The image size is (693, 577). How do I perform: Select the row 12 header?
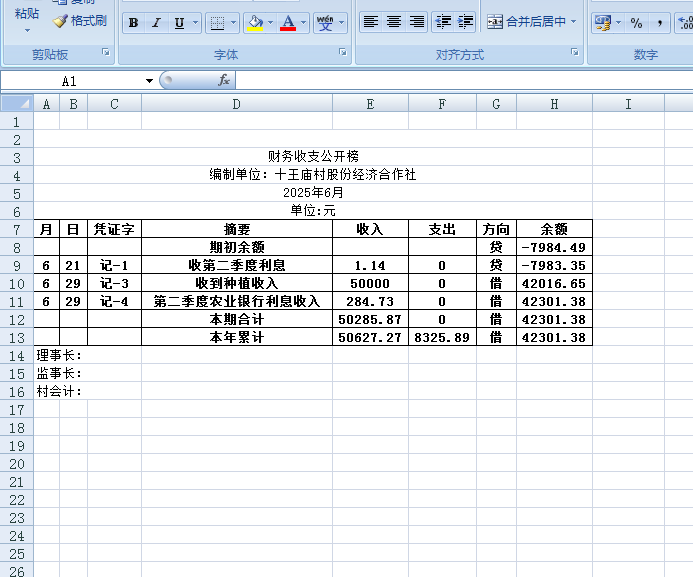coord(16,319)
